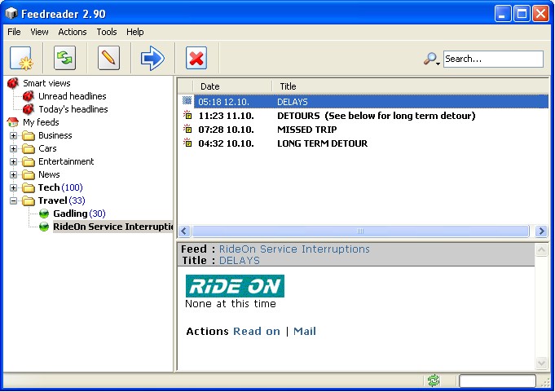The height and width of the screenshot is (392, 555).
Task: Click the Read on link
Action: 256,331
